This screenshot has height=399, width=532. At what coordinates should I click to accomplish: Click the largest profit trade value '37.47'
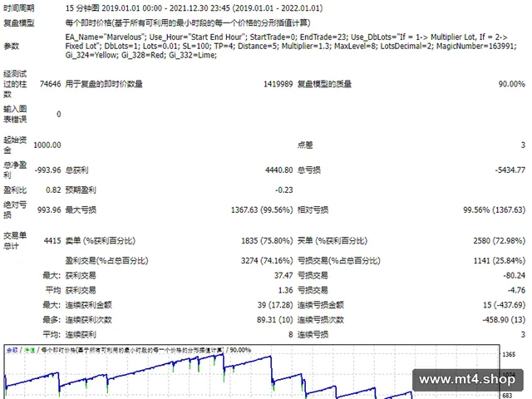point(283,275)
